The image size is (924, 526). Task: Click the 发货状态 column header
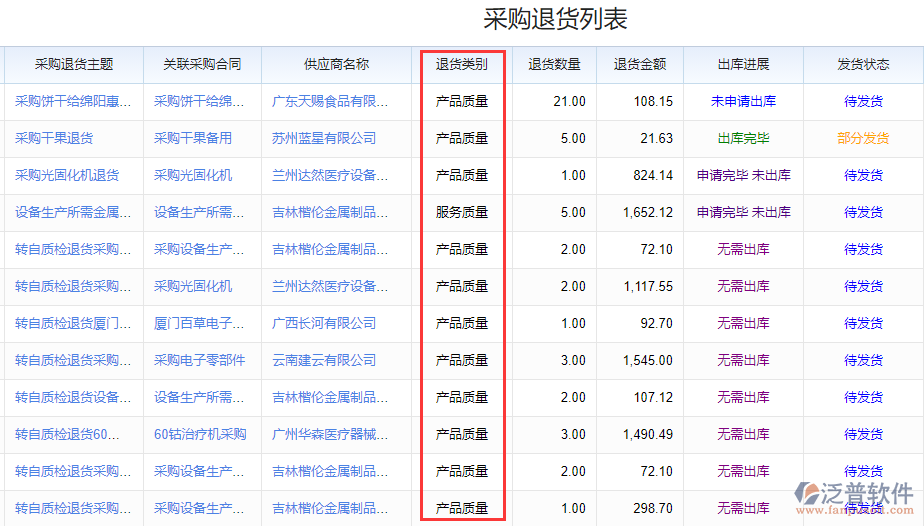point(863,64)
